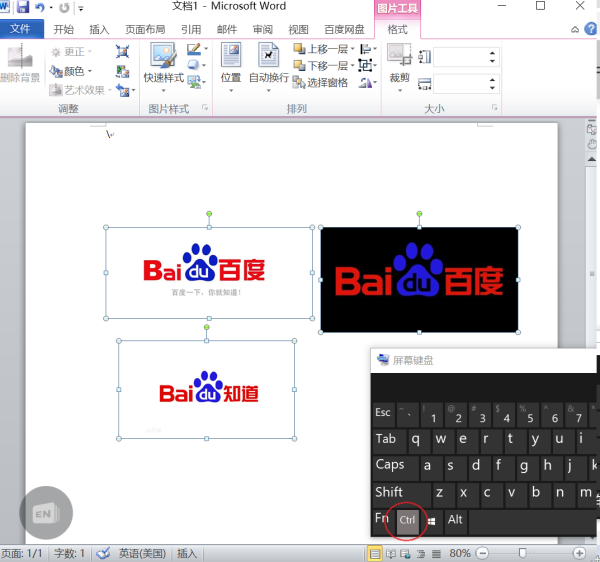Viewport: 600px width, 562px height.
Task: Click the Crop (裁剪) tool icon
Action: [399, 54]
